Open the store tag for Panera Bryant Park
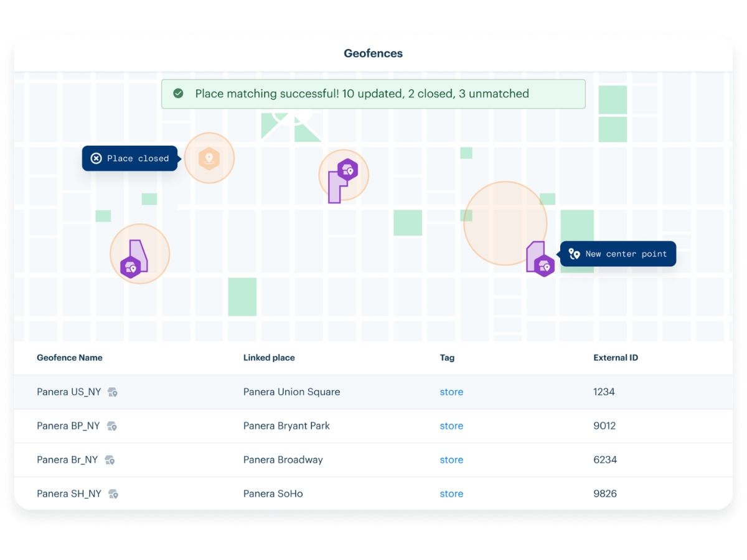747x560 pixels. [451, 426]
